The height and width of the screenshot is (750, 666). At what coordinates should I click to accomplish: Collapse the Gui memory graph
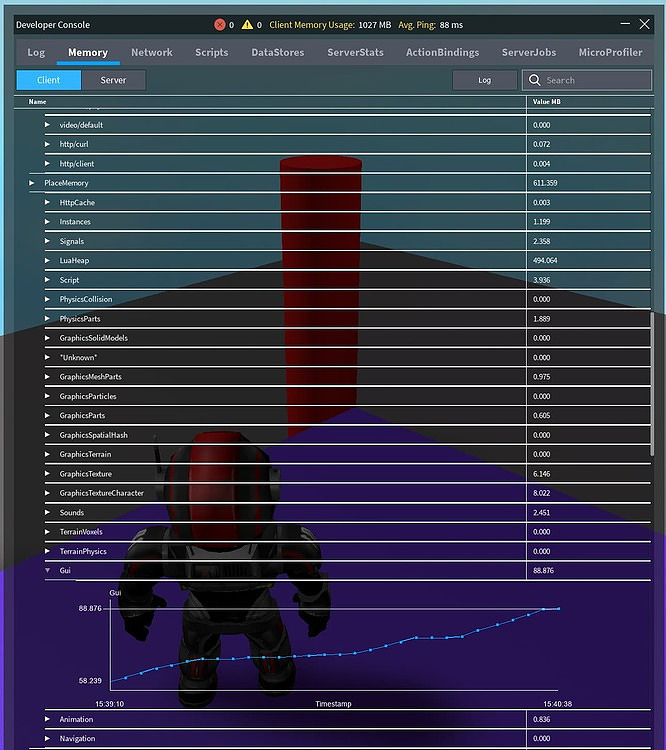47,570
